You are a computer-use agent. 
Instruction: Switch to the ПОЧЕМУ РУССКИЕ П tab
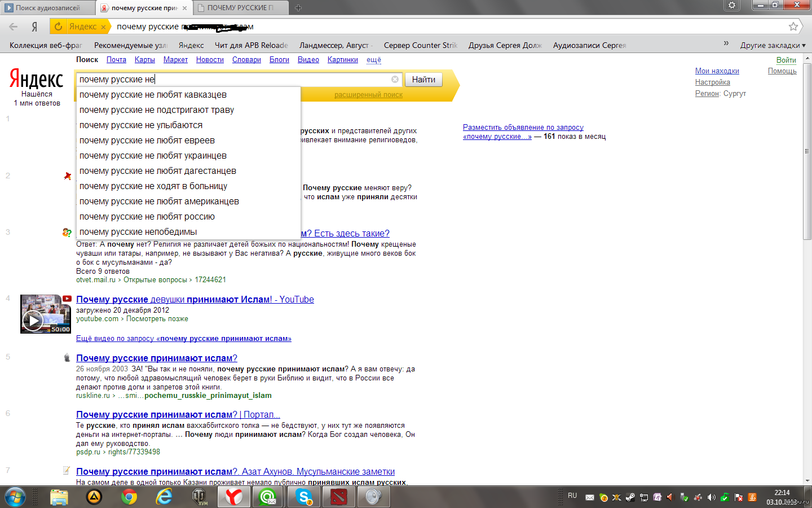(240, 8)
